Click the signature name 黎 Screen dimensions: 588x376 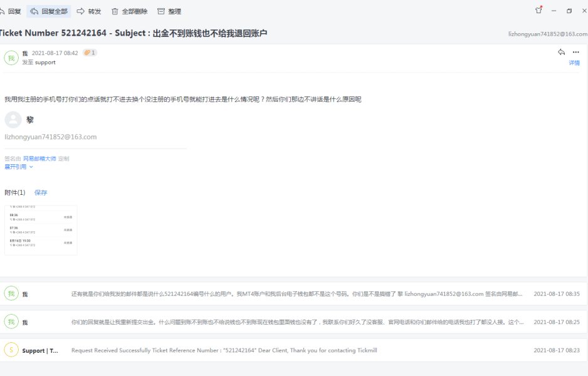pyautogui.click(x=30, y=120)
